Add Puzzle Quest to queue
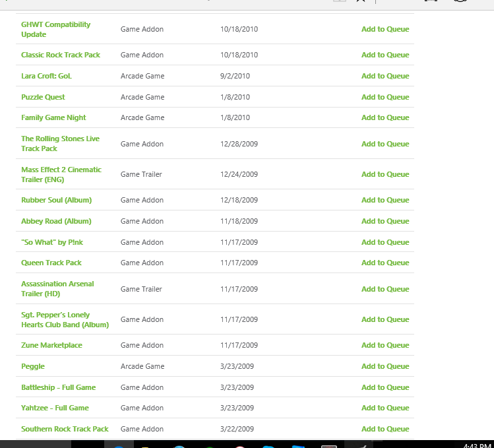Viewport: 494px width, 448px height. coord(385,97)
